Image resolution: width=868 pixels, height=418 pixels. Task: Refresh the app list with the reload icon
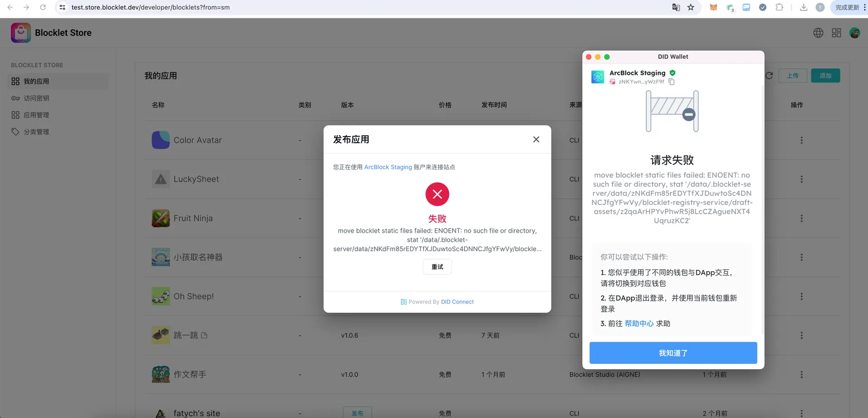pyautogui.click(x=769, y=76)
